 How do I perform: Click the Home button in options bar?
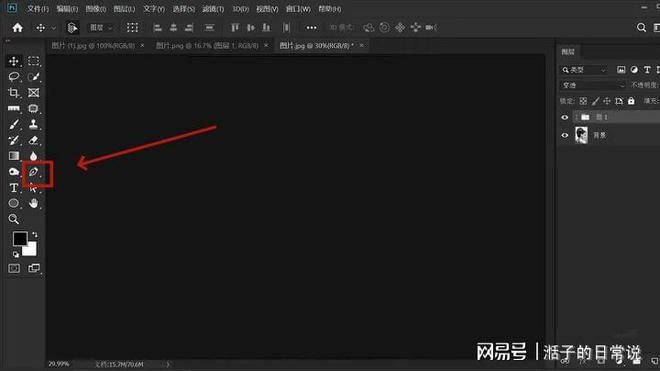pos(18,28)
